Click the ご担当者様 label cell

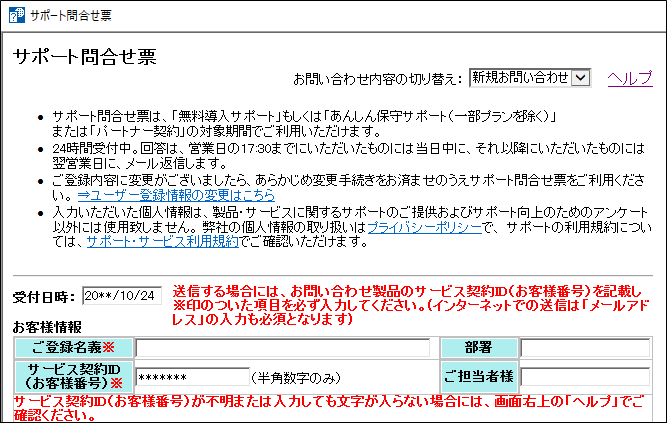pyautogui.click(x=479, y=377)
